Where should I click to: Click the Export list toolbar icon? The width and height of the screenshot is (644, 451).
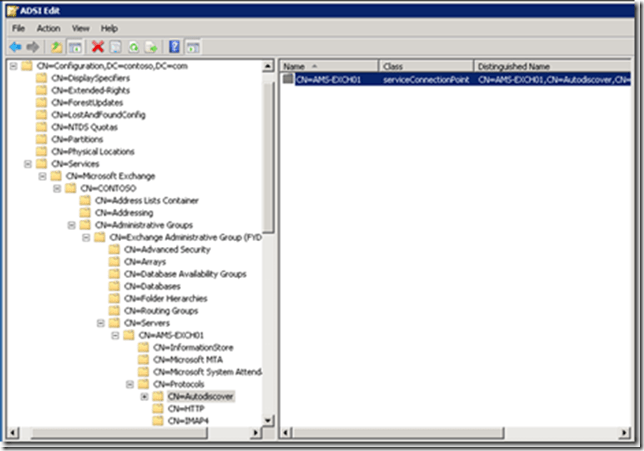(150, 46)
